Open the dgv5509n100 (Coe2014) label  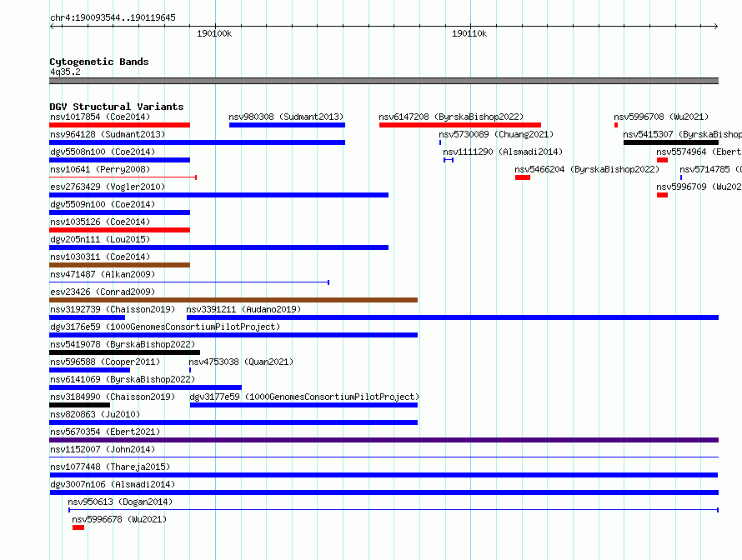click(x=103, y=204)
